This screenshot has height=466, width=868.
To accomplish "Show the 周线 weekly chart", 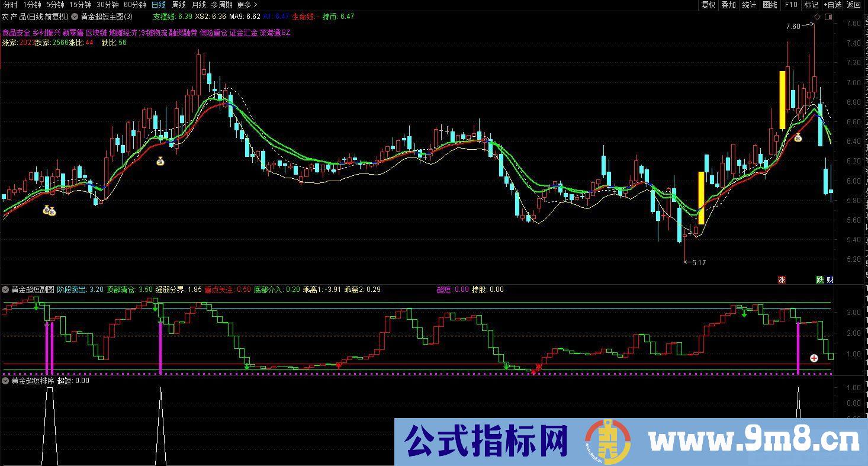I will tap(179, 5).
